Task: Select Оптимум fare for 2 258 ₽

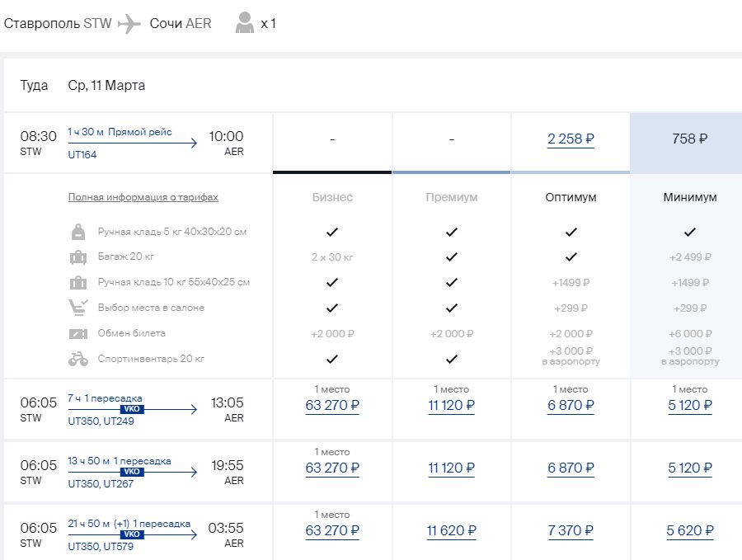Action: [x=571, y=139]
